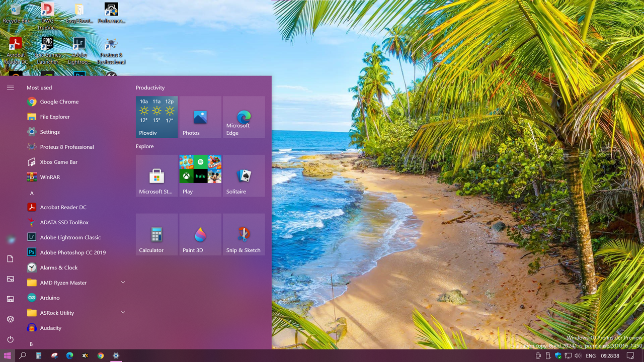Select Proteus 8 Professional desktop shortcut
The height and width of the screenshot is (362, 644).
(111, 51)
